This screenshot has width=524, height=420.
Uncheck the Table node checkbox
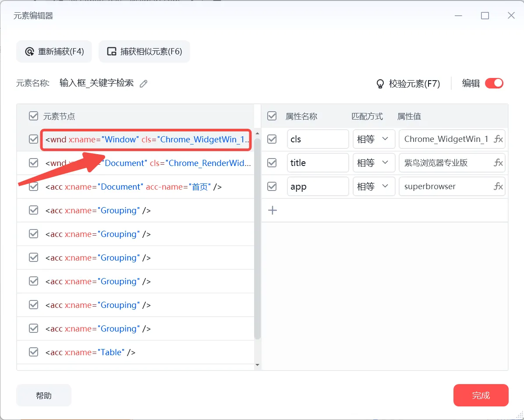click(x=33, y=352)
